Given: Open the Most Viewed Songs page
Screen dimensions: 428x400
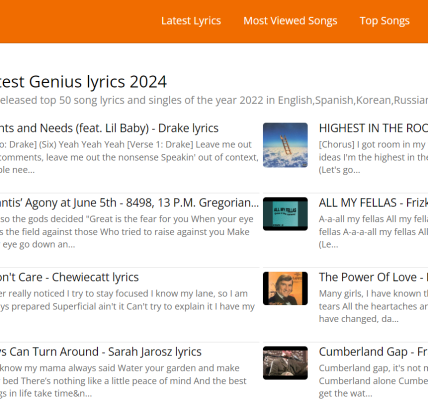Looking at the screenshot, I should [290, 21].
